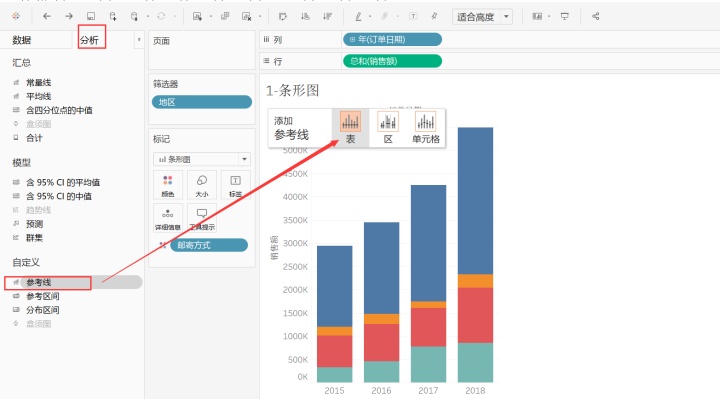
Task: Click the duplicate sheet icon
Action: [x=225, y=16]
